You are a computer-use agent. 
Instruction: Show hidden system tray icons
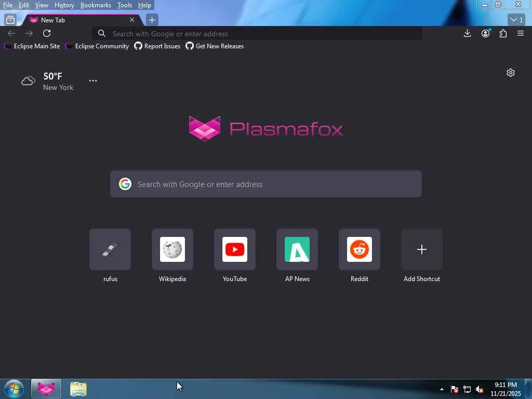point(442,389)
